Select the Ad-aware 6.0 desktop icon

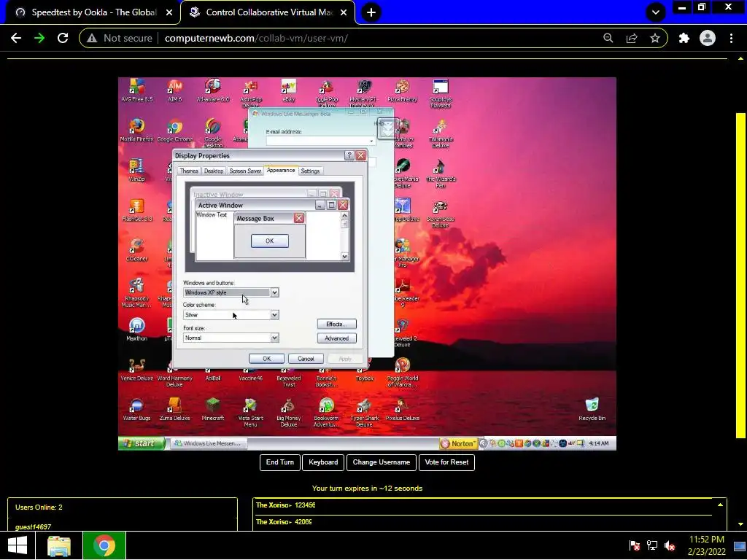213,90
